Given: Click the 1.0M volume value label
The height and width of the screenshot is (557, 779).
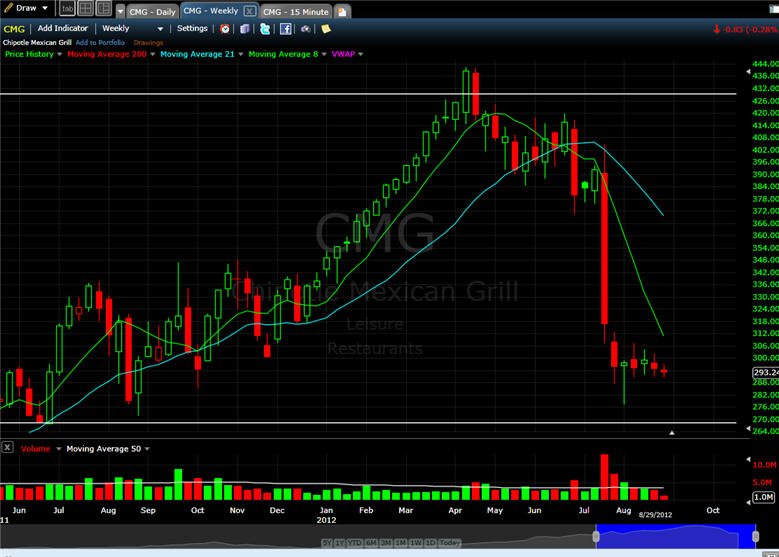Looking at the screenshot, I should pos(763,497).
